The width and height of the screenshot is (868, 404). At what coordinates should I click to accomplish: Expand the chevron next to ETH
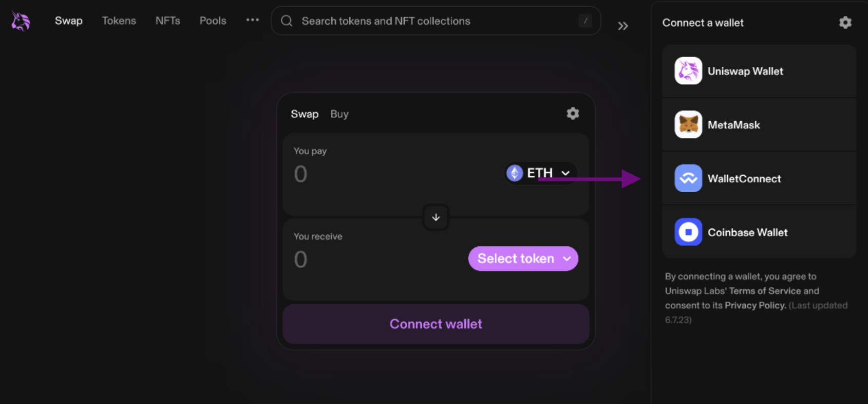tap(565, 173)
